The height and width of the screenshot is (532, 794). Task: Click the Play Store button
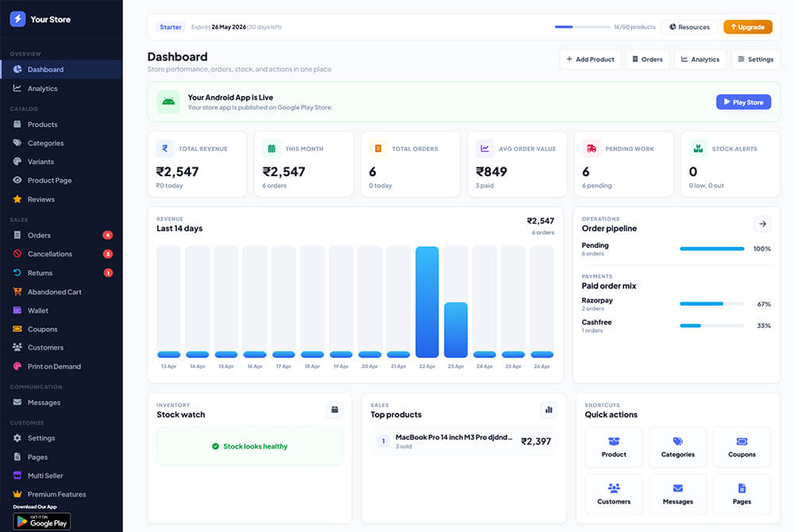pyautogui.click(x=743, y=102)
